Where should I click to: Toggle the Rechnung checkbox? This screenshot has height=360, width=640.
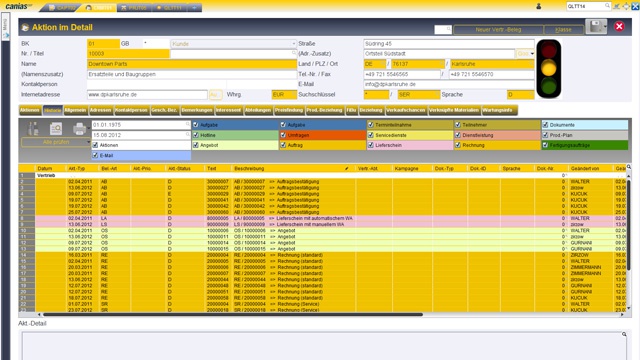pos(458,145)
